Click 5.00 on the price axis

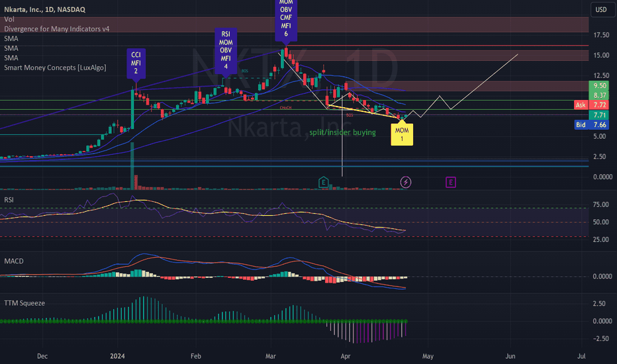click(x=601, y=136)
